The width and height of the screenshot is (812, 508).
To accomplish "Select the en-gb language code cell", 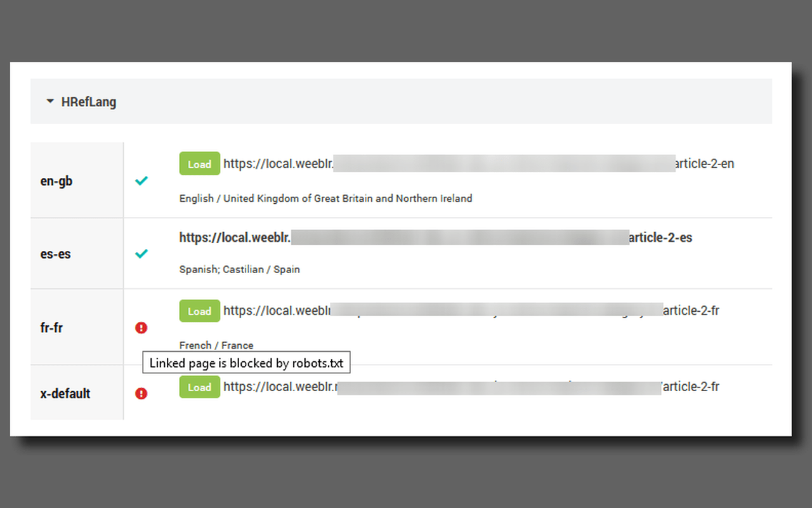I will 77,181.
